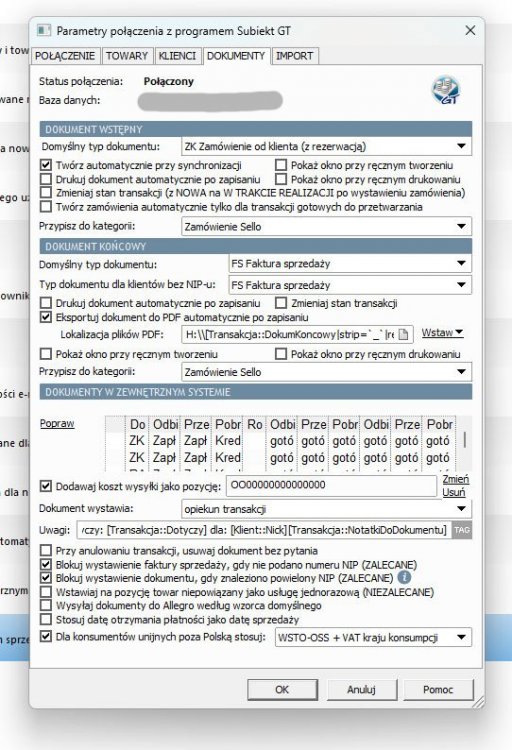Open the IMPORT tab
Viewport: 512px width, 750px height.
tap(294, 56)
